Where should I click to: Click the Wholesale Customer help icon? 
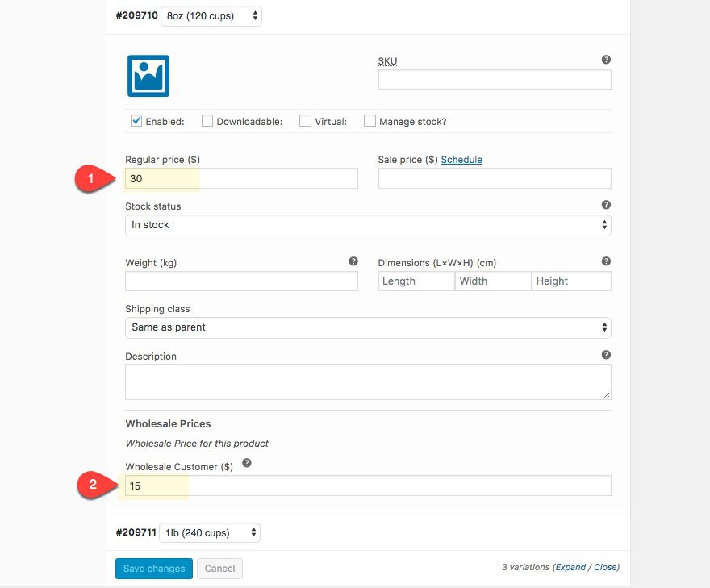(x=247, y=463)
